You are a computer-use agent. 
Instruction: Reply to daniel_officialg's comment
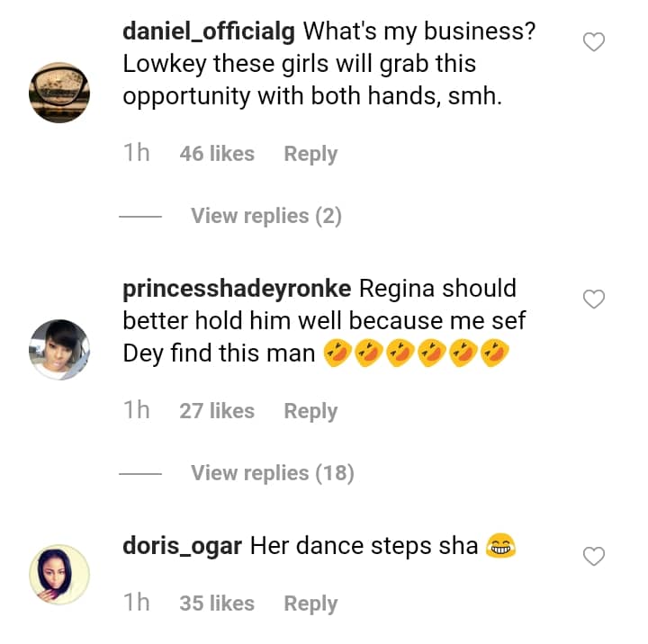[310, 154]
